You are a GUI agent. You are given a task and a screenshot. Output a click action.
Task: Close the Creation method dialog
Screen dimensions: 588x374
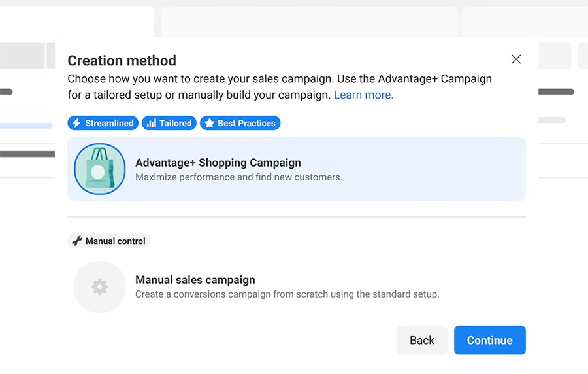(516, 59)
